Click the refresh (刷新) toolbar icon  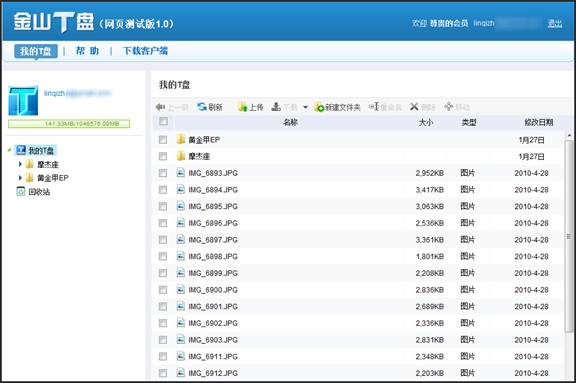coord(202,107)
